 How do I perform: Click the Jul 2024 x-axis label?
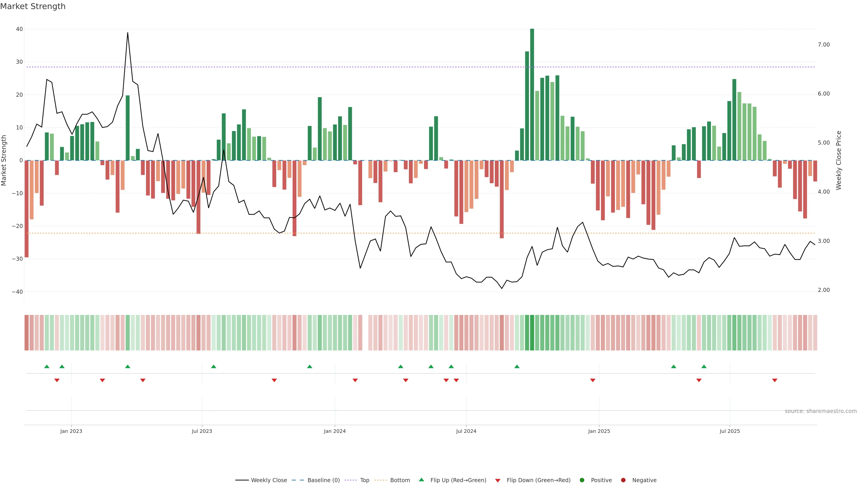click(466, 431)
